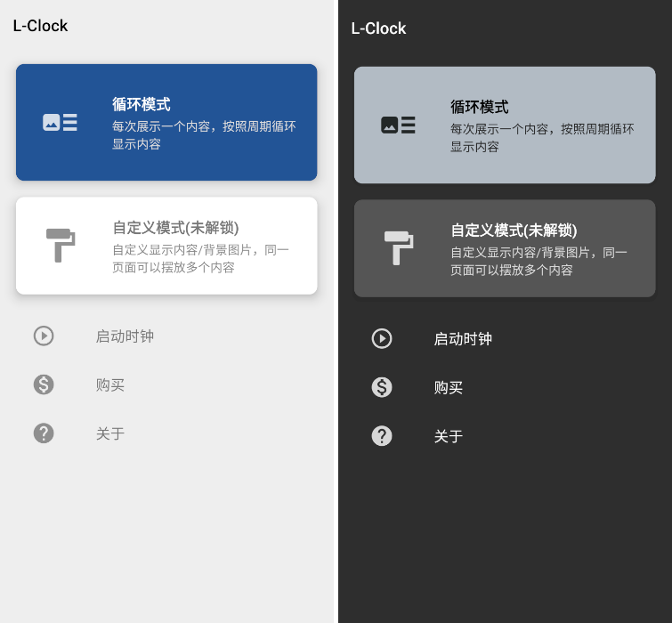Tap 购买 in the dark-theme list
This screenshot has height=623, width=672.
pyautogui.click(x=449, y=388)
